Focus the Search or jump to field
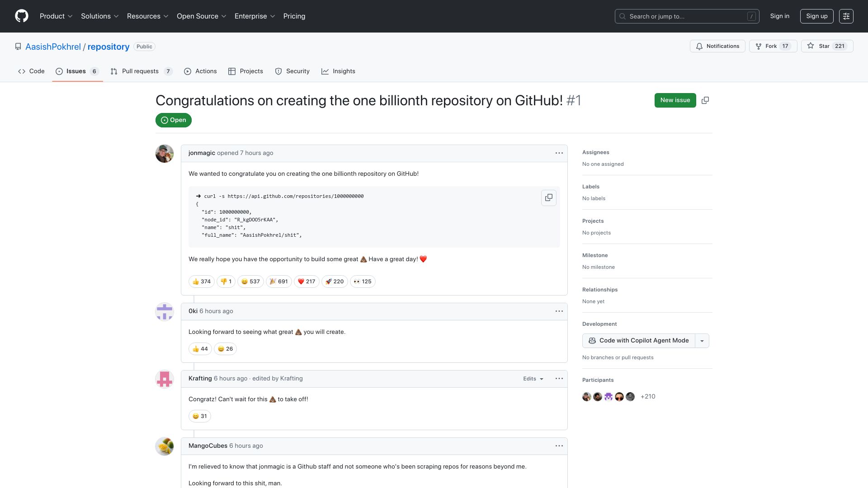Image resolution: width=868 pixels, height=488 pixels. point(687,16)
